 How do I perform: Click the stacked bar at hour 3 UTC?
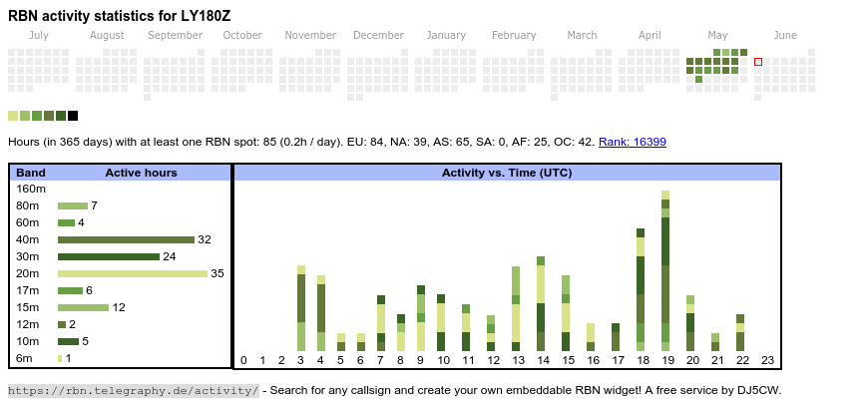[300, 308]
